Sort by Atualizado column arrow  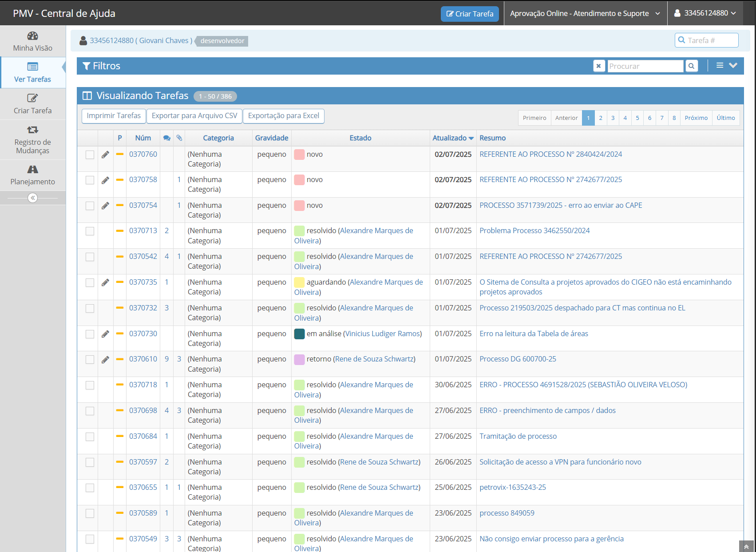pos(471,139)
